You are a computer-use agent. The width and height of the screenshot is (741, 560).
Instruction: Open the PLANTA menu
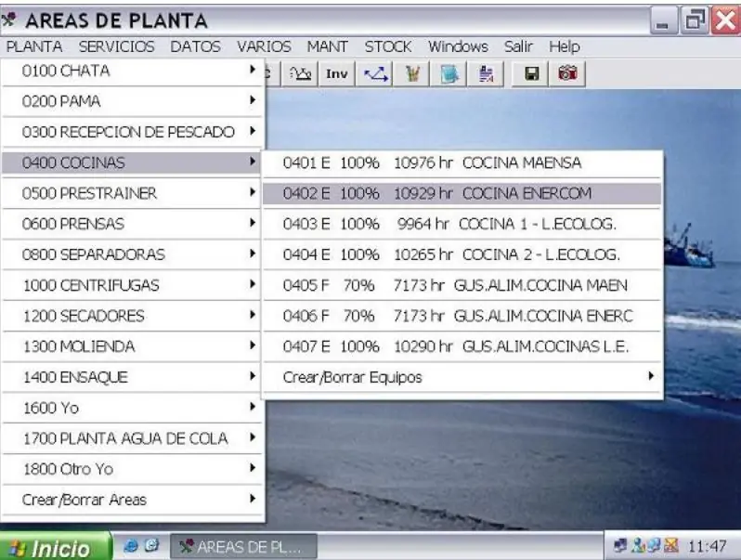(x=34, y=46)
